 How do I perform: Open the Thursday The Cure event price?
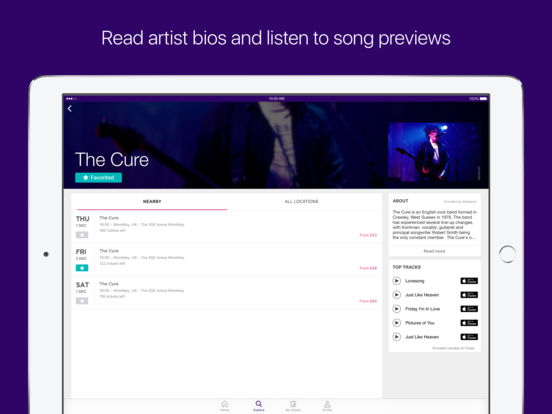pos(368,235)
